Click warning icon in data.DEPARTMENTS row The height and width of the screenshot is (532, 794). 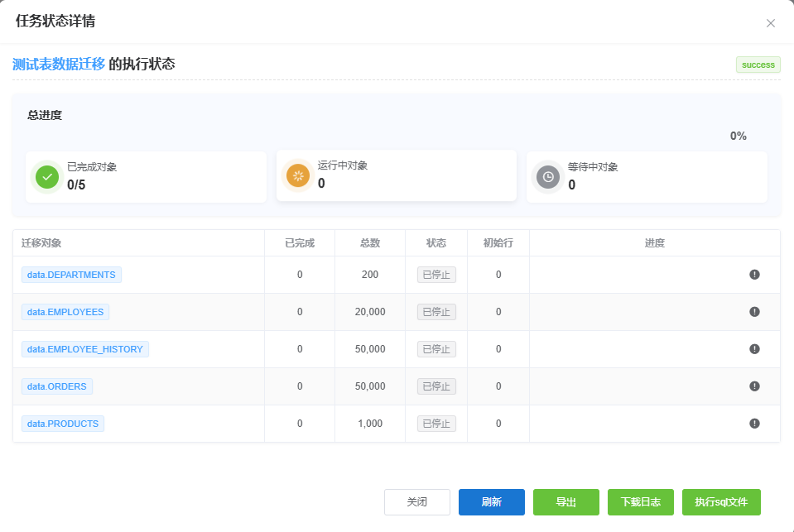click(754, 275)
